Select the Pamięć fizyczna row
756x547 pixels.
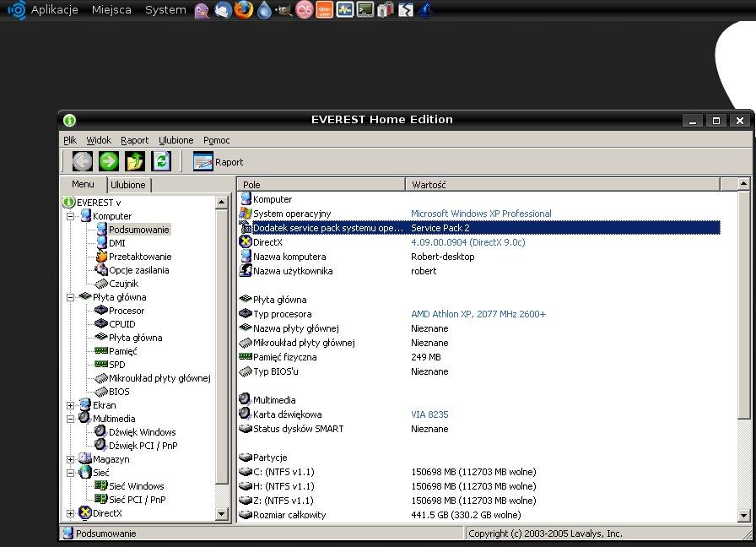(x=479, y=357)
